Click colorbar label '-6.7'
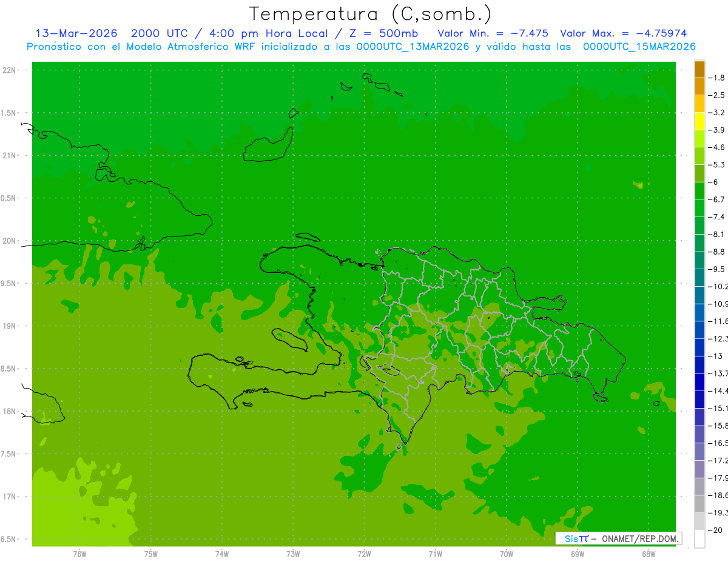728x562 pixels. (718, 199)
